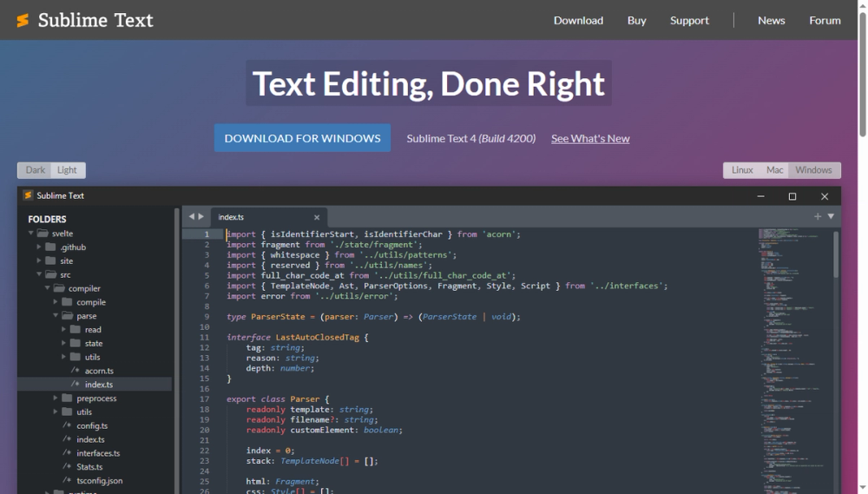
Task: Click the acorn.ts file type icon
Action: coord(76,371)
